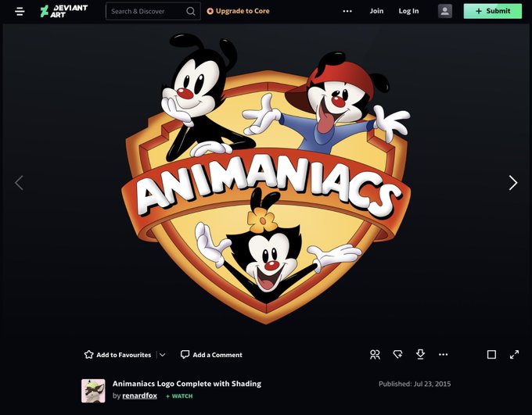Click title Animaniacs Logo Complete with Shading
This screenshot has width=532, height=415.
pyautogui.click(x=187, y=384)
